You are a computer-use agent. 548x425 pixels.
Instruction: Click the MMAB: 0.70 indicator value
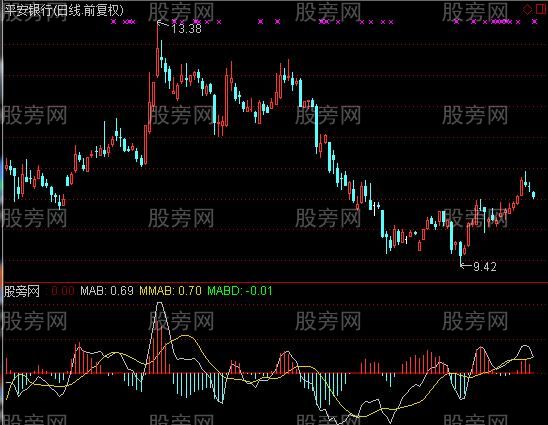pos(171,291)
